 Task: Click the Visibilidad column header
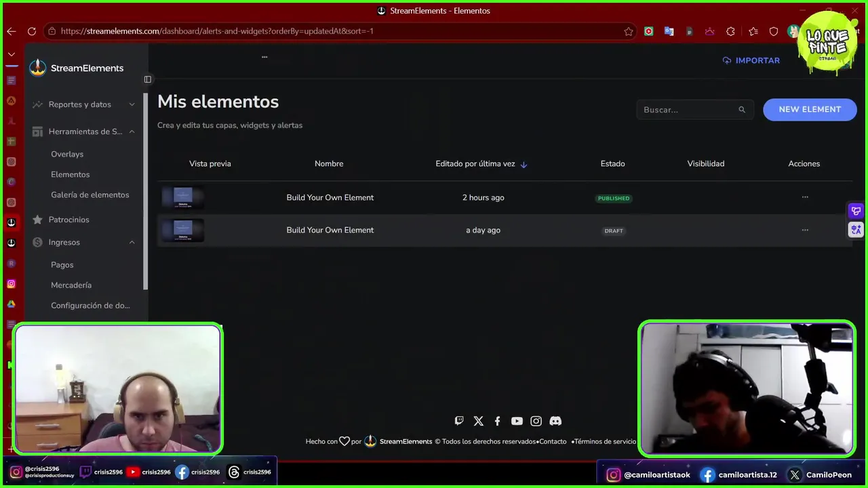tap(706, 164)
